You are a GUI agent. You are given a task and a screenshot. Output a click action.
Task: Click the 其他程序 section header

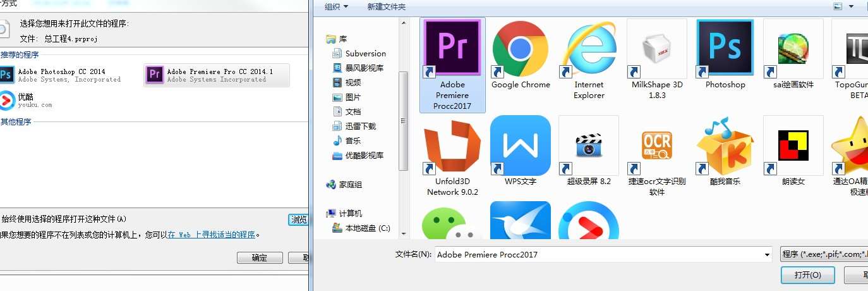pyautogui.click(x=16, y=122)
